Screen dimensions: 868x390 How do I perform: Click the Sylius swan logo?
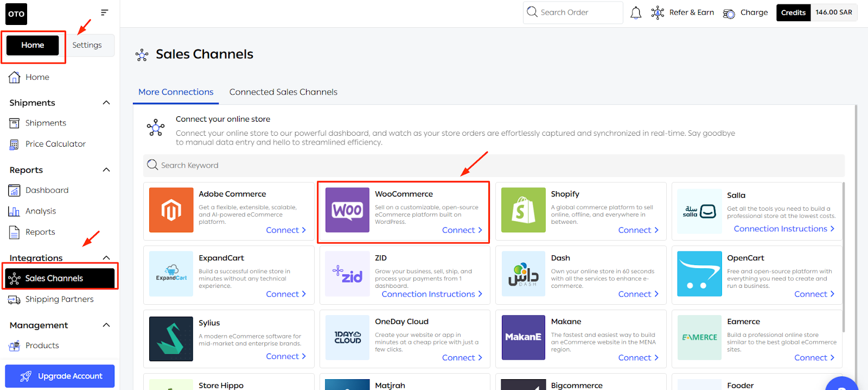[x=171, y=339]
